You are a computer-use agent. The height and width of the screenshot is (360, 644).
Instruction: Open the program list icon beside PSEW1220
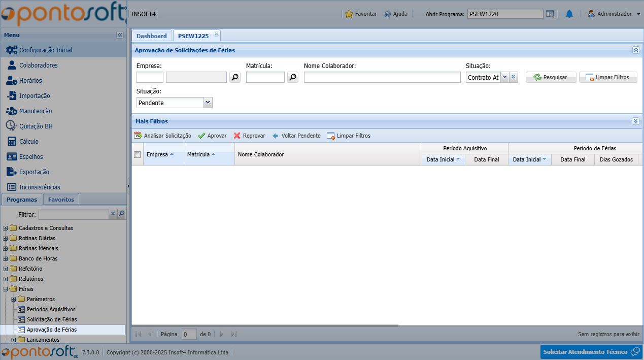(550, 14)
